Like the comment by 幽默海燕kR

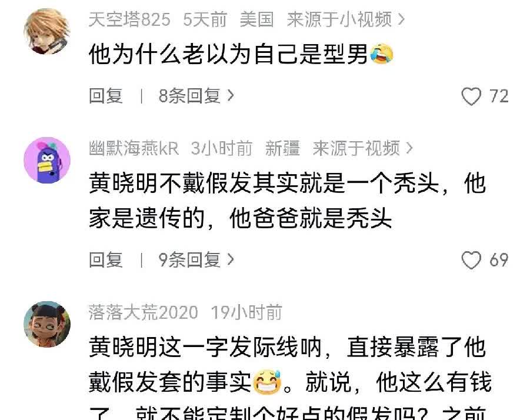[471, 260]
